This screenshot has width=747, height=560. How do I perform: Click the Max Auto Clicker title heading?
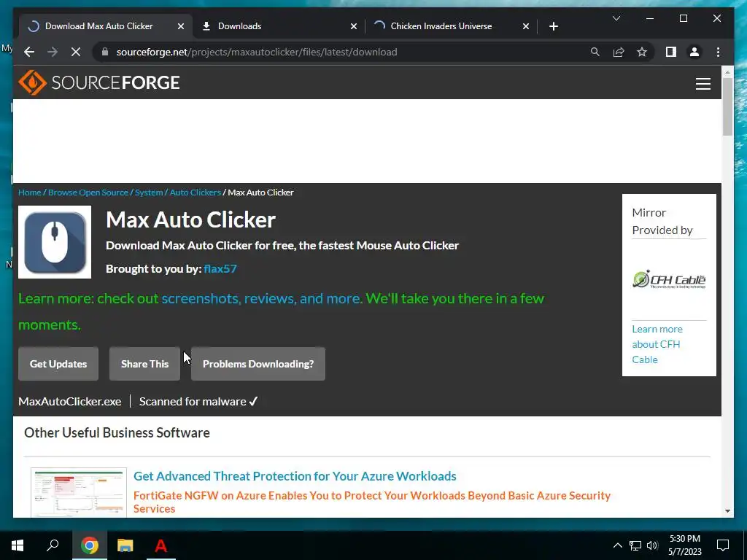coord(190,219)
